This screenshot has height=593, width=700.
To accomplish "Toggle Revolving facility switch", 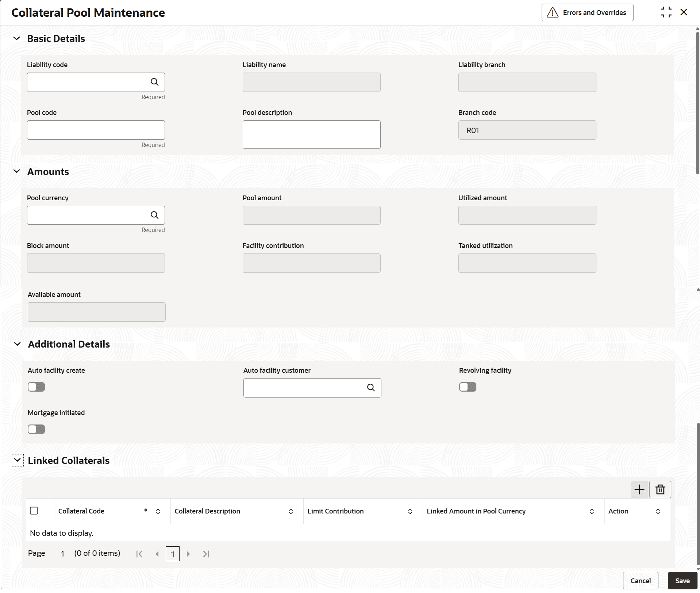I will 468,387.
